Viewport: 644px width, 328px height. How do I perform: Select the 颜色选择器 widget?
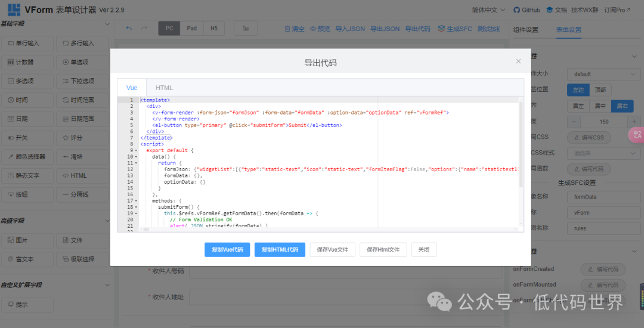pos(28,157)
